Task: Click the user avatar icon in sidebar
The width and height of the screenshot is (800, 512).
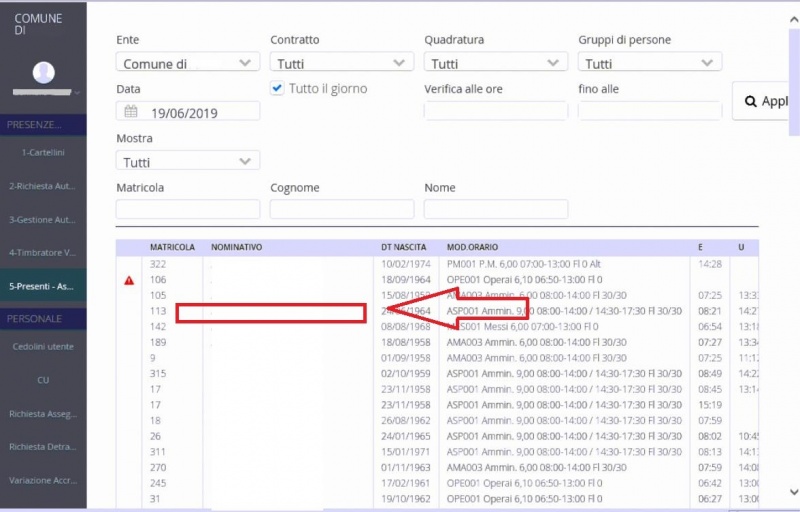Action: 43,72
